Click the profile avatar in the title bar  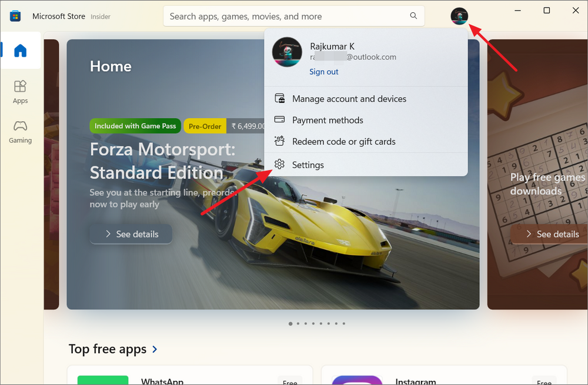(x=459, y=16)
